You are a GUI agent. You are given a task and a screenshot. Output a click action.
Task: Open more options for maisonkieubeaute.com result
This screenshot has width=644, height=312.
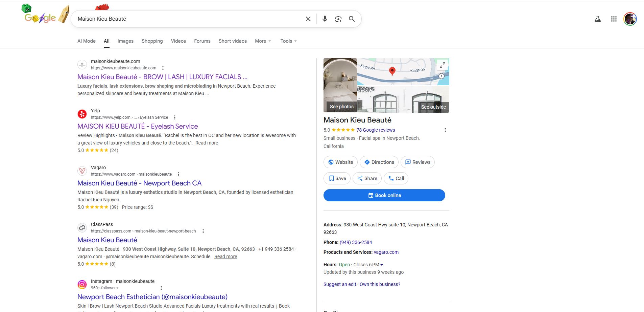pos(163,68)
